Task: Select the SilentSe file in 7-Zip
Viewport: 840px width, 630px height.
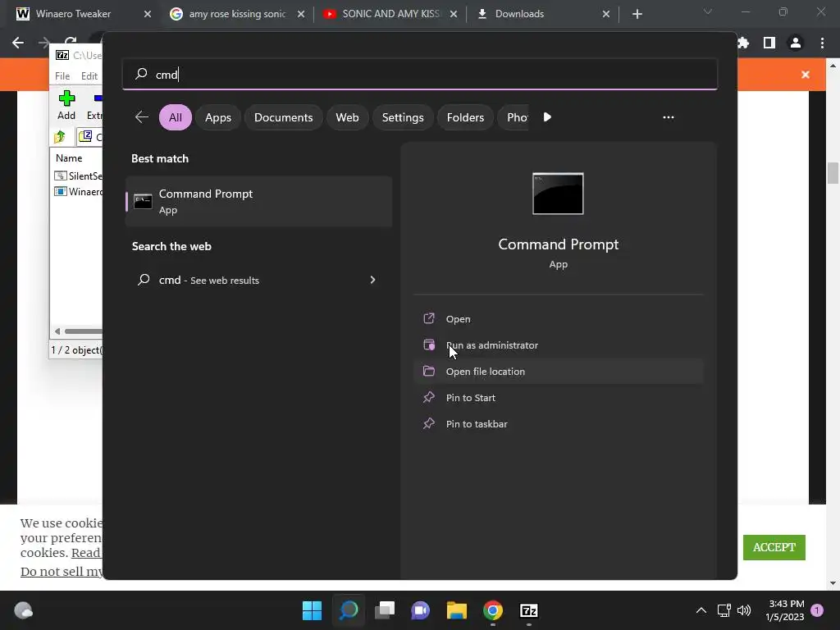Action: (78, 176)
